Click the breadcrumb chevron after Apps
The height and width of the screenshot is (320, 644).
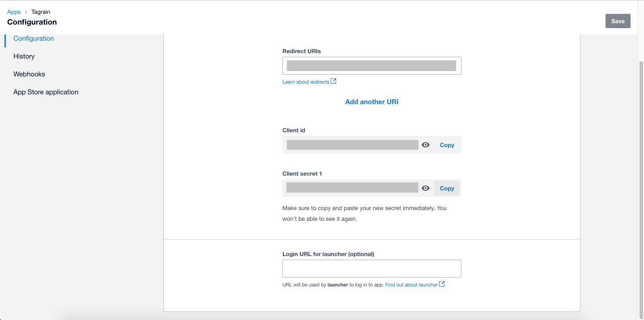click(26, 12)
